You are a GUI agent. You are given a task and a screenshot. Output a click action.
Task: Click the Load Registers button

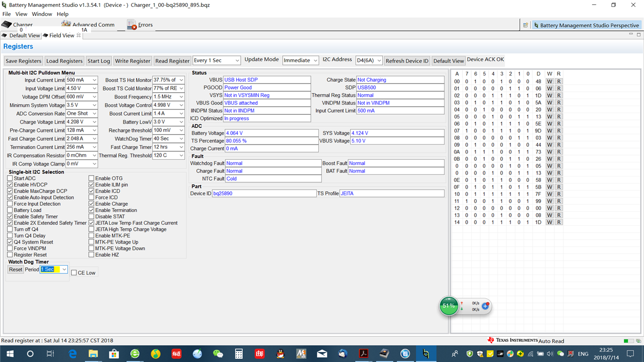(64, 61)
